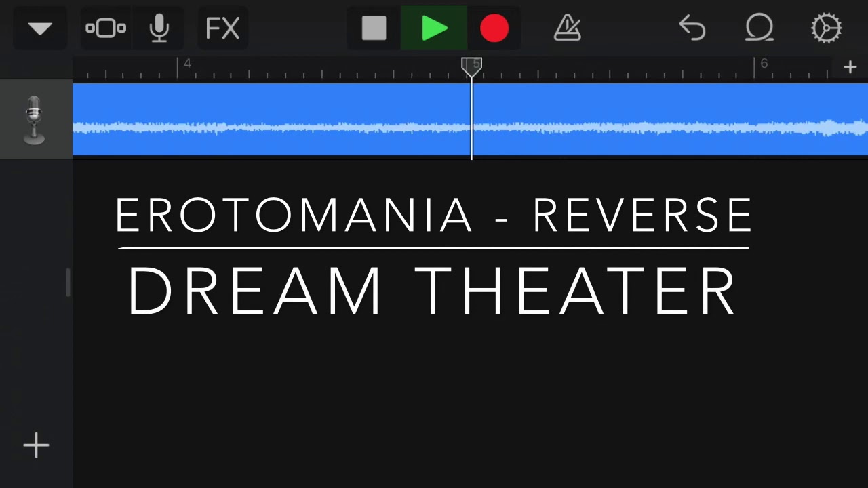This screenshot has width=868, height=488.
Task: Open the song settings gear
Action: click(826, 28)
